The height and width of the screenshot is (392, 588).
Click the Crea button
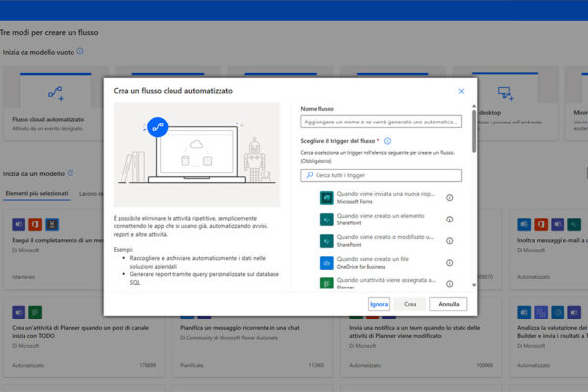point(410,304)
